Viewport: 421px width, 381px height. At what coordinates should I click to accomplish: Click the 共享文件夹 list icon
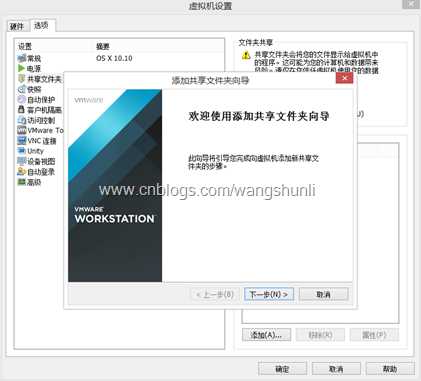[x=22, y=79]
